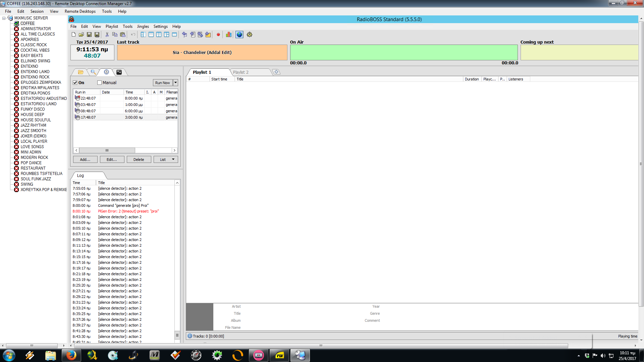Click the orange Last track panel
644x362 pixels.
[x=202, y=53]
